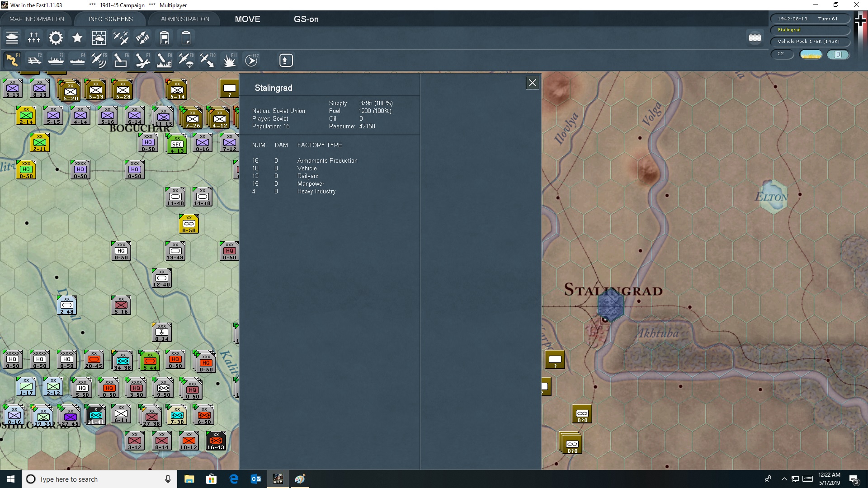Click the star victory screen icon
Screen dimensions: 868x488
pyautogui.click(x=77, y=38)
